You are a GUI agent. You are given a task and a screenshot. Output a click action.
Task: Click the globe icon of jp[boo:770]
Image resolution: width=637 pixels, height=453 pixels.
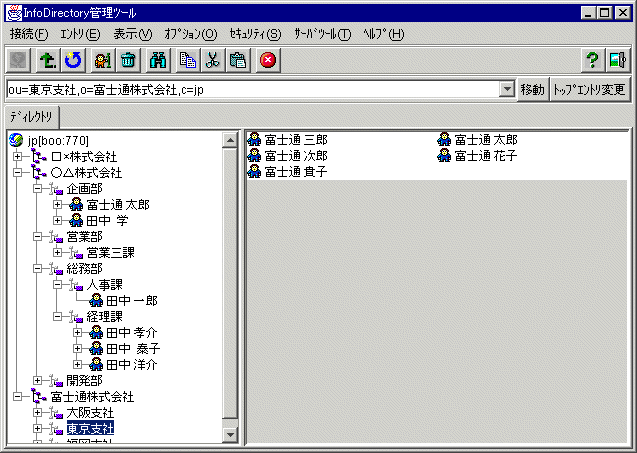coord(16,140)
